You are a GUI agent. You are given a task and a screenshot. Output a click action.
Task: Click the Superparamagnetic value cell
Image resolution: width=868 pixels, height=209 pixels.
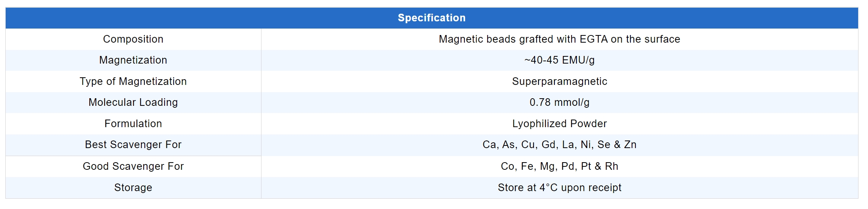(x=559, y=81)
